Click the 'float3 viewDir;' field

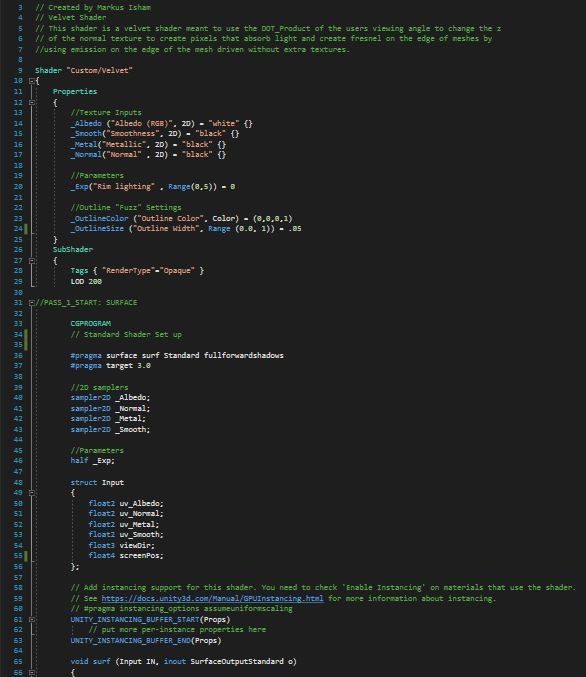(121, 546)
